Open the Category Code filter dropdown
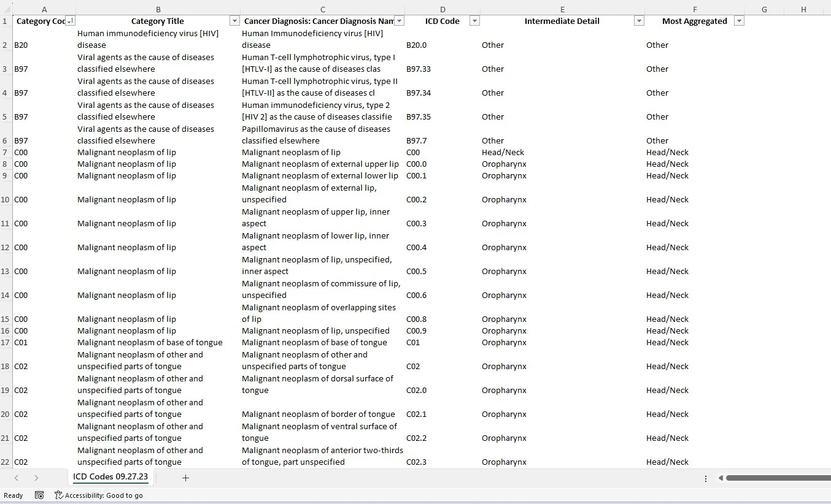The height and width of the screenshot is (504, 831). [70, 21]
